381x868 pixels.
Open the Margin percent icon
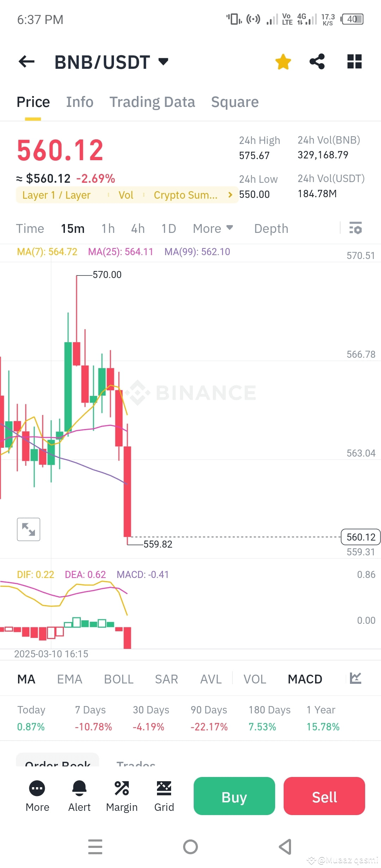tap(122, 788)
